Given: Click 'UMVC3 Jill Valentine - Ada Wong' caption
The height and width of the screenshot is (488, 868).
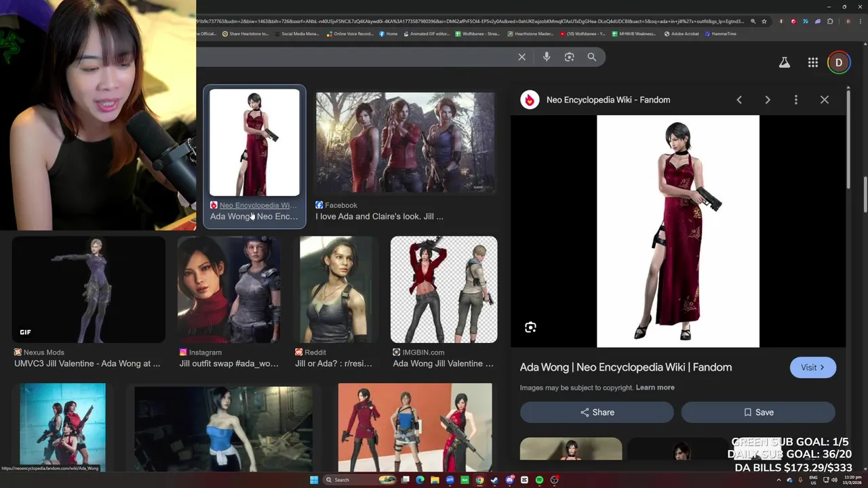Looking at the screenshot, I should 87,363.
